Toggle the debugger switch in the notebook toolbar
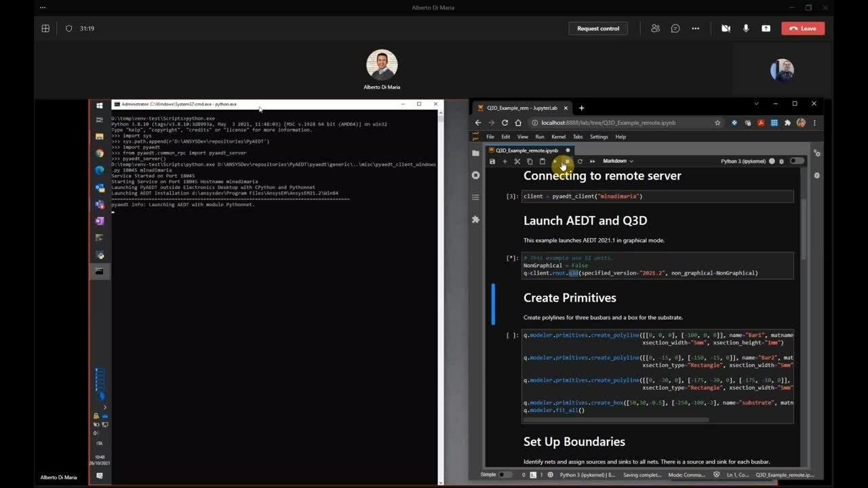Screen dimensions: 868x488 (x=797, y=161)
